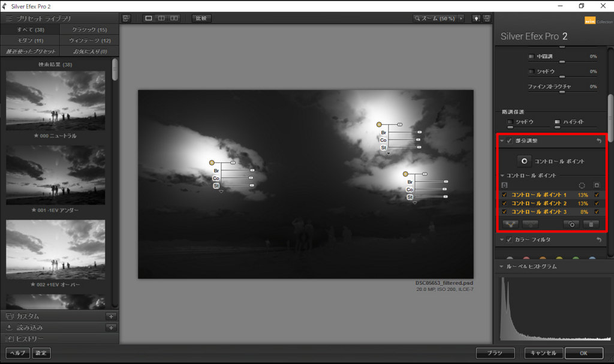Select the モダン (11) presets tab
614x364 pixels.
click(31, 40)
